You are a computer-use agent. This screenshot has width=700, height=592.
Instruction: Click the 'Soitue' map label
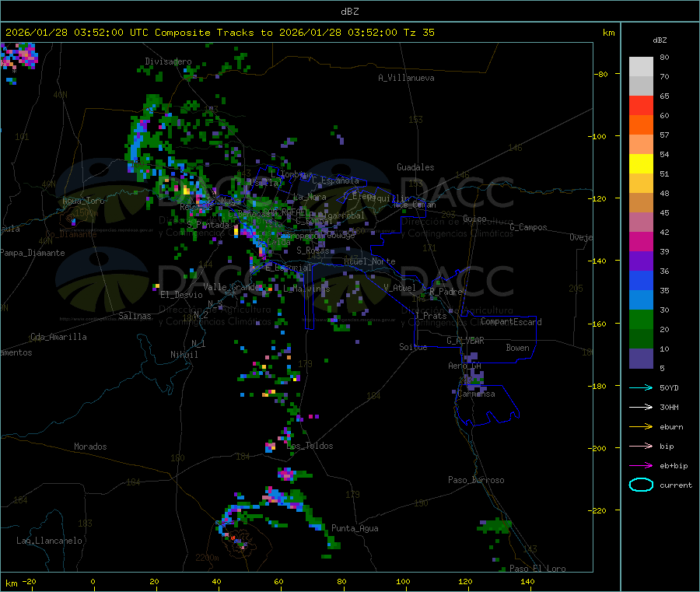coord(413,347)
